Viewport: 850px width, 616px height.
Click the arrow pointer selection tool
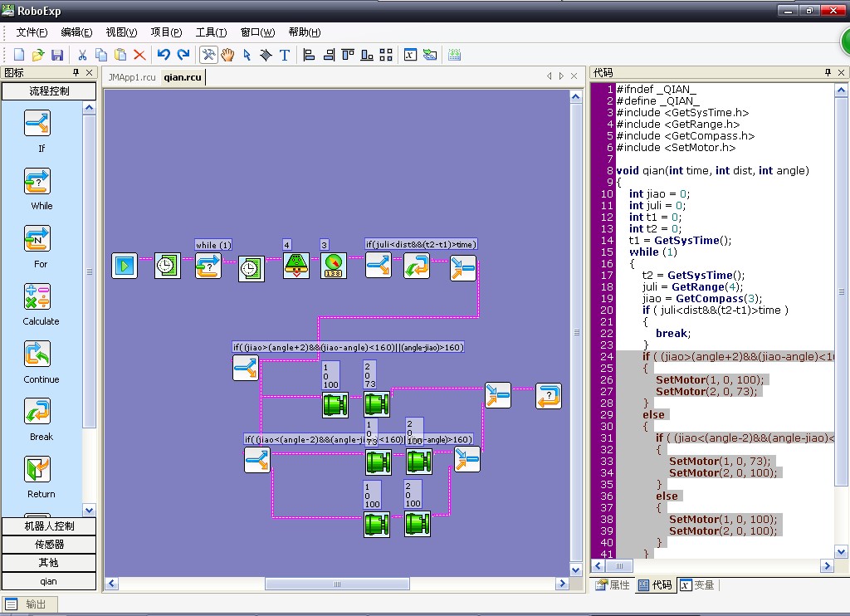[247, 55]
